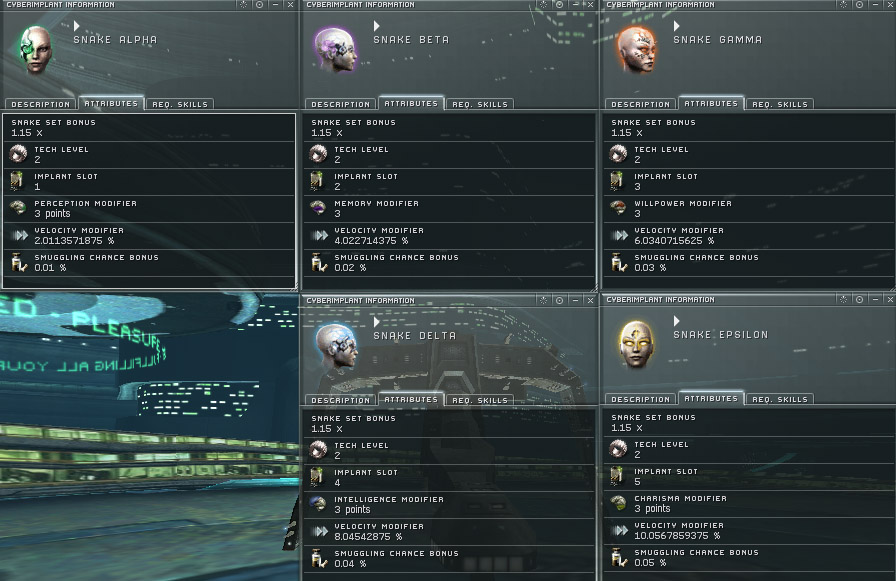This screenshot has width=896, height=581.
Task: Open the Req. Skills tab of Snake Epsilon
Action: pyautogui.click(x=780, y=399)
